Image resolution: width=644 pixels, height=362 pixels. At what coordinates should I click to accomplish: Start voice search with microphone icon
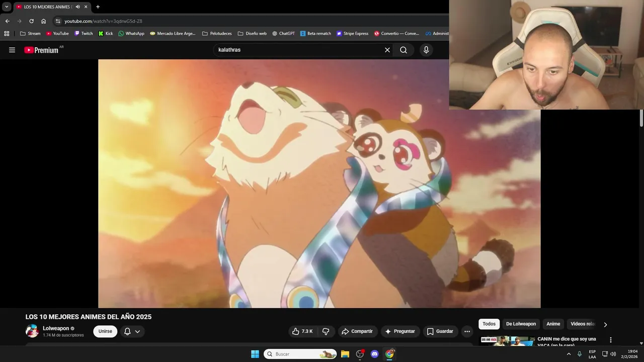click(426, 50)
